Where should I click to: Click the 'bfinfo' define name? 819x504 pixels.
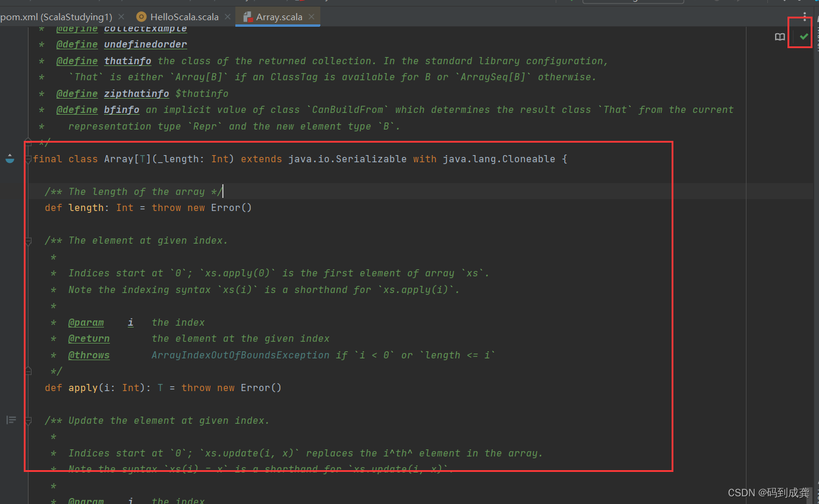click(x=122, y=110)
